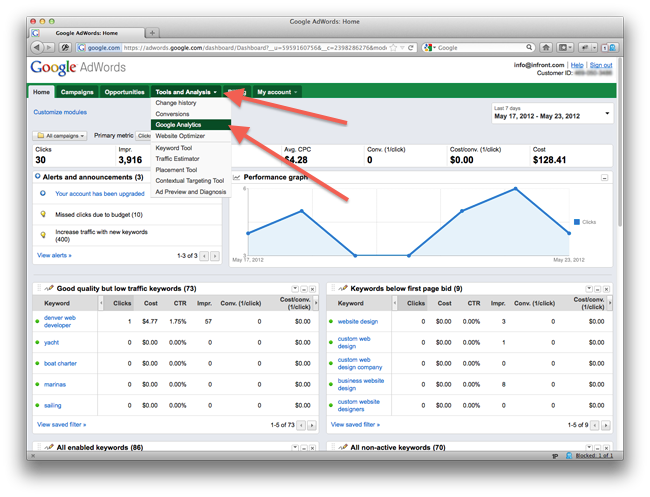Open the Campaigns tab
650x497 pixels.
[x=77, y=92]
